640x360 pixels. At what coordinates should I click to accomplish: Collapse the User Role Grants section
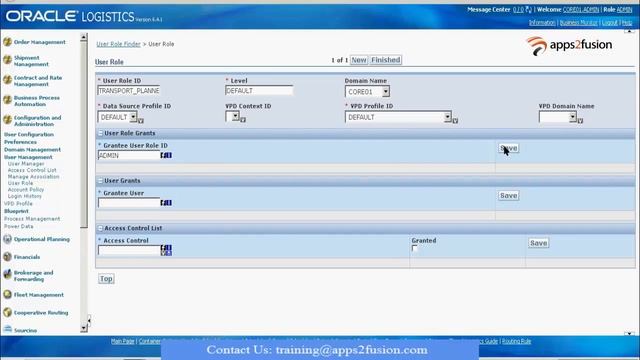pyautogui.click(x=100, y=133)
